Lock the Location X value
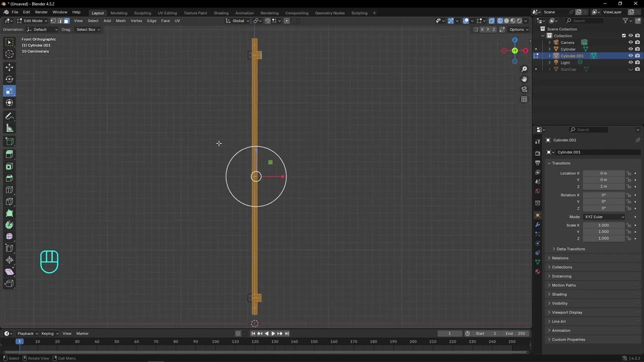 click(x=628, y=173)
